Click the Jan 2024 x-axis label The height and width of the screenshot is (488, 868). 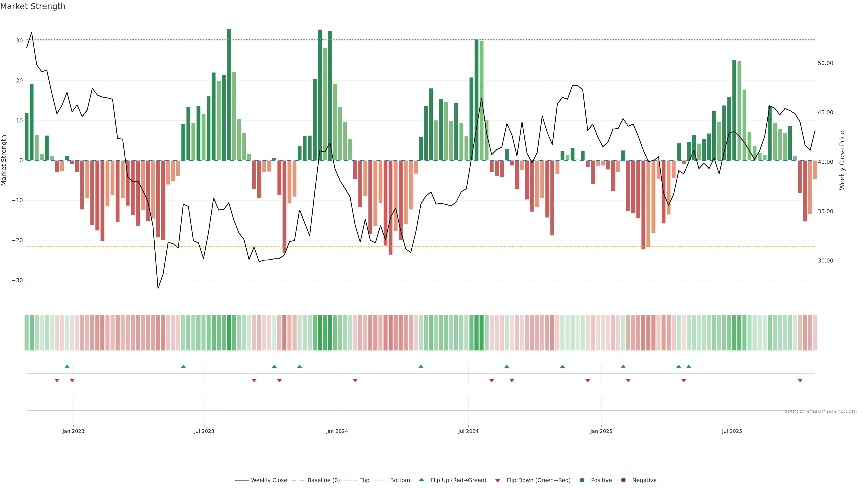click(337, 431)
